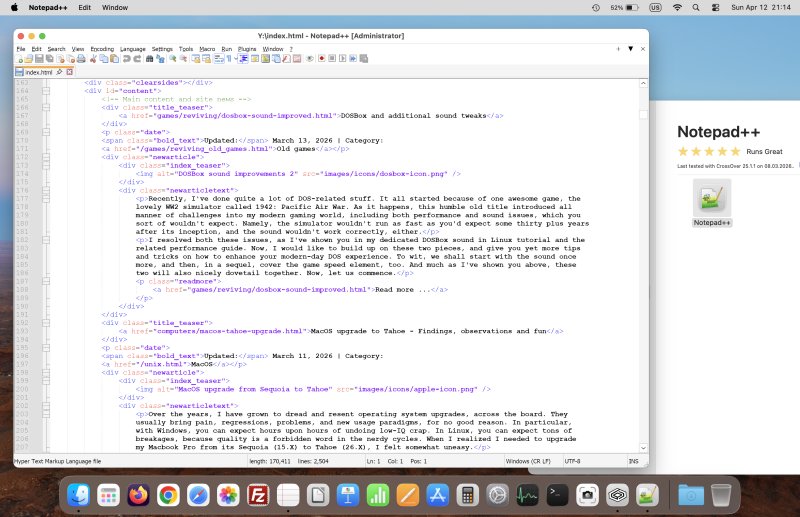Open Windows (CR LF) line ending selector
This screenshot has width=800, height=517.
point(528,461)
